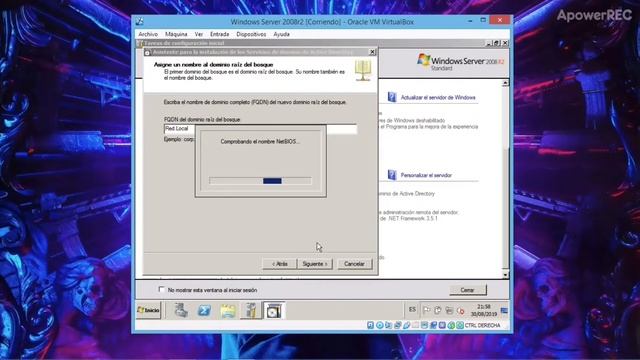Open the Archivo menu
The width and height of the screenshot is (640, 360).
[148, 34]
